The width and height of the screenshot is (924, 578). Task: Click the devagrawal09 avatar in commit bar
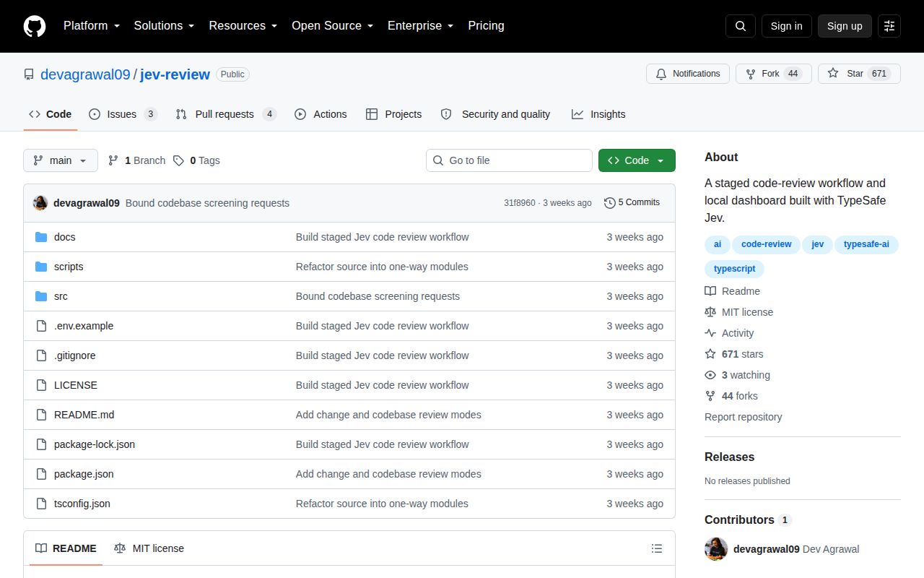tap(40, 203)
